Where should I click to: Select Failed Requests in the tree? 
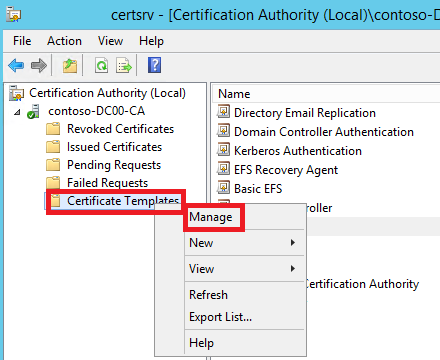coord(107,183)
